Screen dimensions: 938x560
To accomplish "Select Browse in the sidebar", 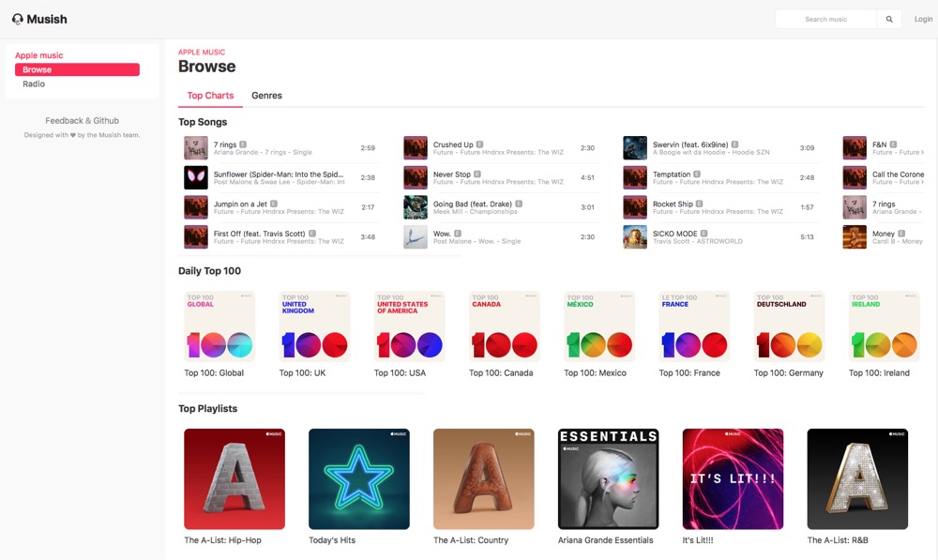I will point(77,69).
